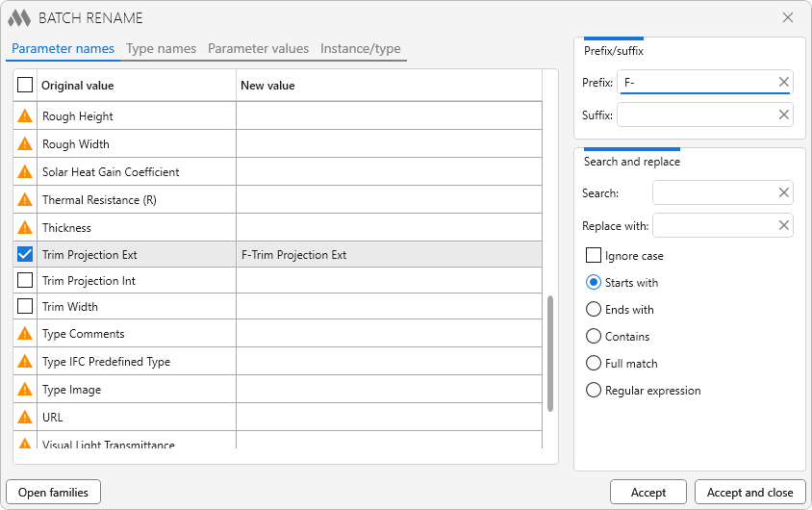Clear the Prefix field with its X icon
The width and height of the screenshot is (812, 510).
[783, 83]
